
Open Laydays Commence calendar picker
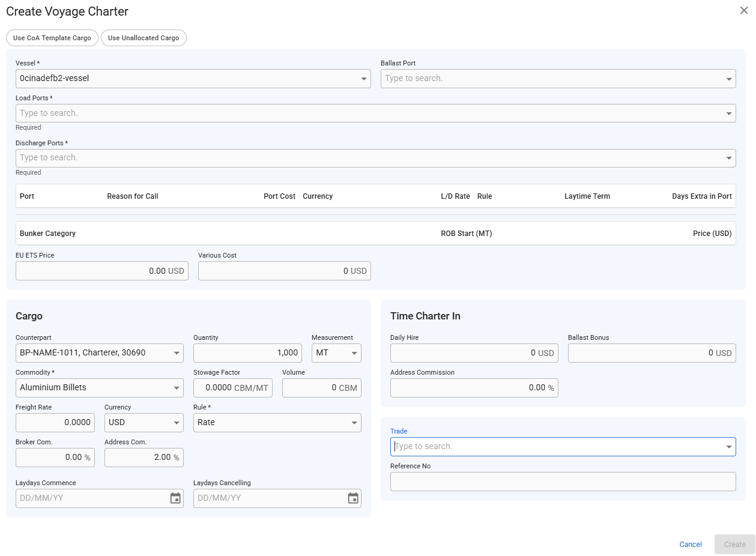(175, 498)
